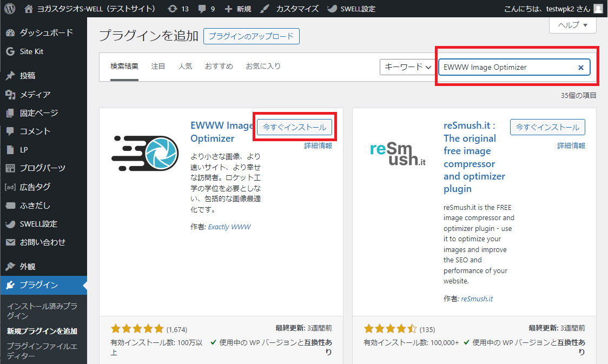The width and height of the screenshot is (608, 364).
Task: Click the ふきだし bubble icon
Action: click(10, 206)
